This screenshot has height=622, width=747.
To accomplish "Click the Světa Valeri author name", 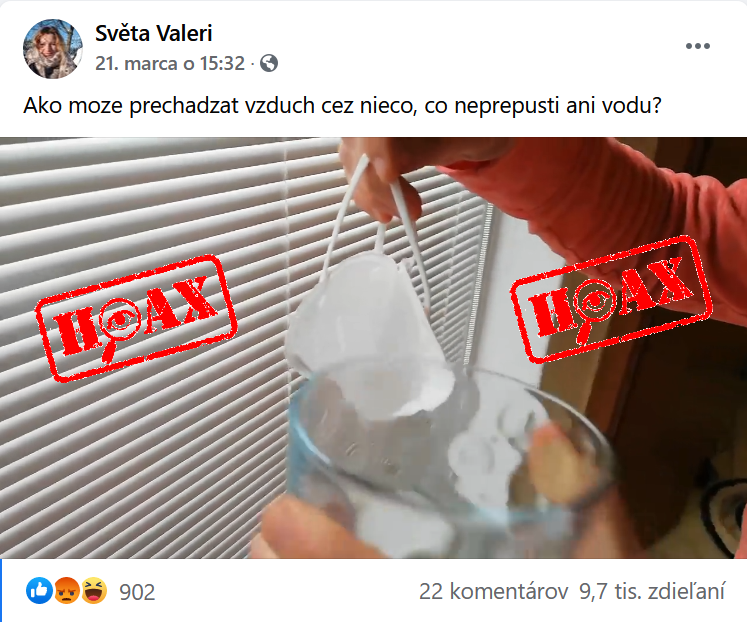I will (153, 33).
